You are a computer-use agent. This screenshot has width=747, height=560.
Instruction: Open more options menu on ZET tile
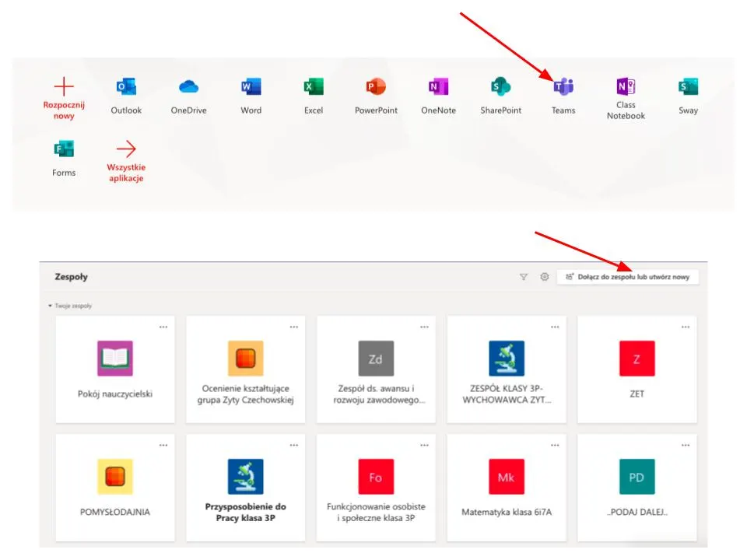click(x=685, y=327)
